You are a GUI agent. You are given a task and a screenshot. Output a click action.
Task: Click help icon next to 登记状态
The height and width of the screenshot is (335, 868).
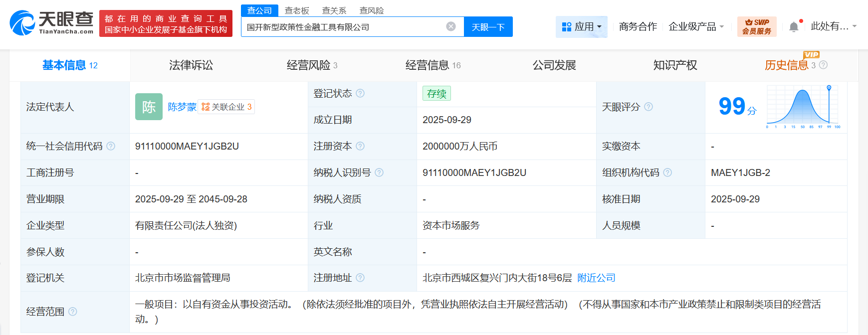click(x=360, y=93)
